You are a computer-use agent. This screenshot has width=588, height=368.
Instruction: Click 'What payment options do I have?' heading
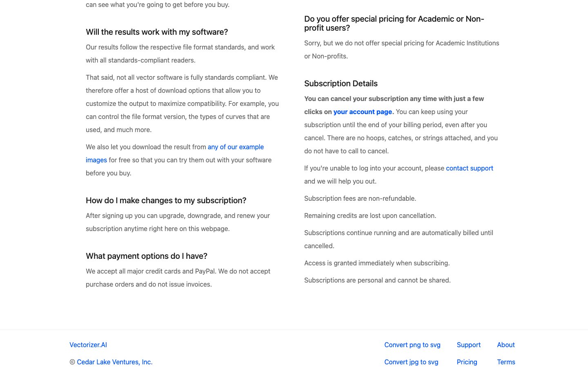pyautogui.click(x=147, y=256)
